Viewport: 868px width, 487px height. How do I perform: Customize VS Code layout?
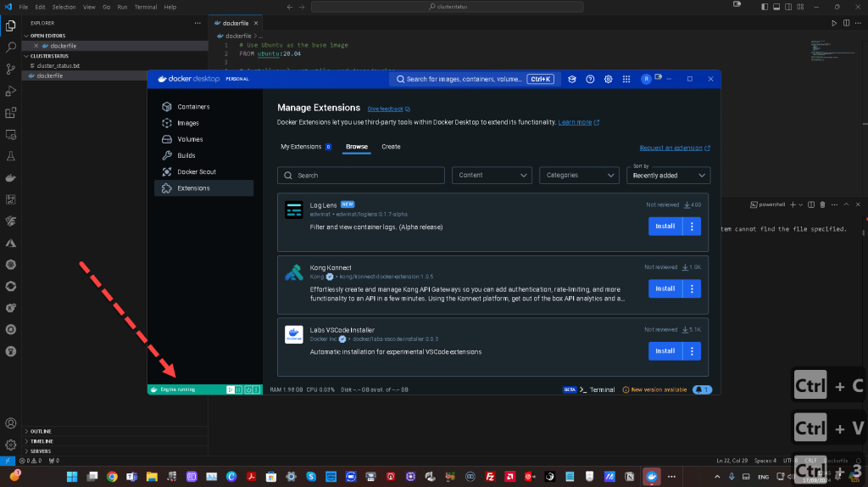point(800,7)
